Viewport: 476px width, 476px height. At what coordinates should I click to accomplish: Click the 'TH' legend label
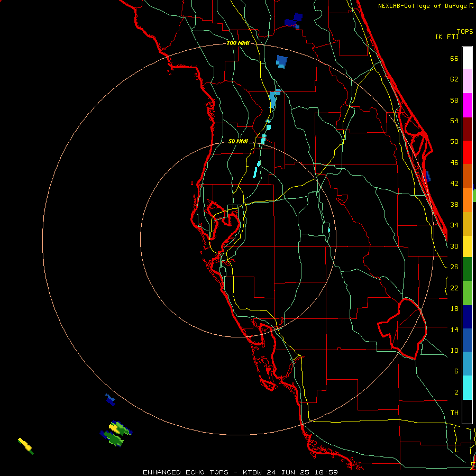tap(454, 413)
